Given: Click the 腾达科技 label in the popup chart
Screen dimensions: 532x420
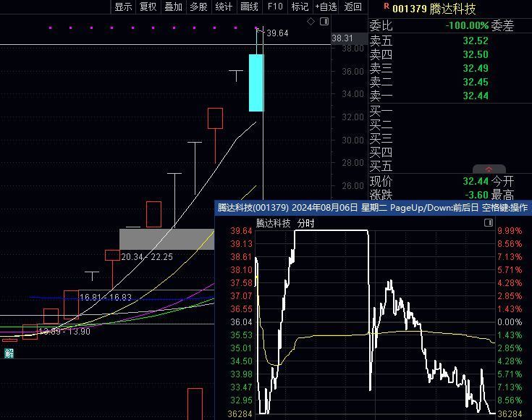Looking at the screenshot, I should click(273, 223).
